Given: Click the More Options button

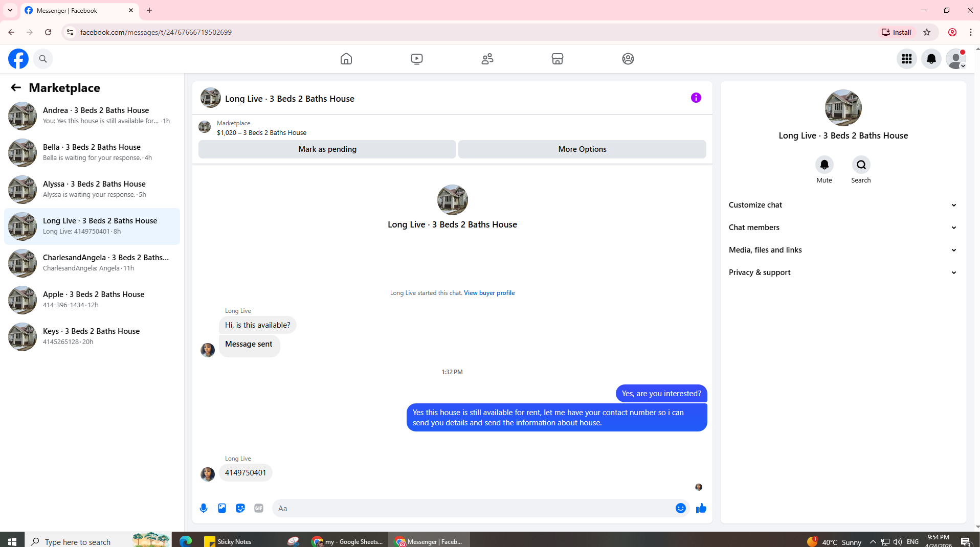Looking at the screenshot, I should tap(582, 149).
